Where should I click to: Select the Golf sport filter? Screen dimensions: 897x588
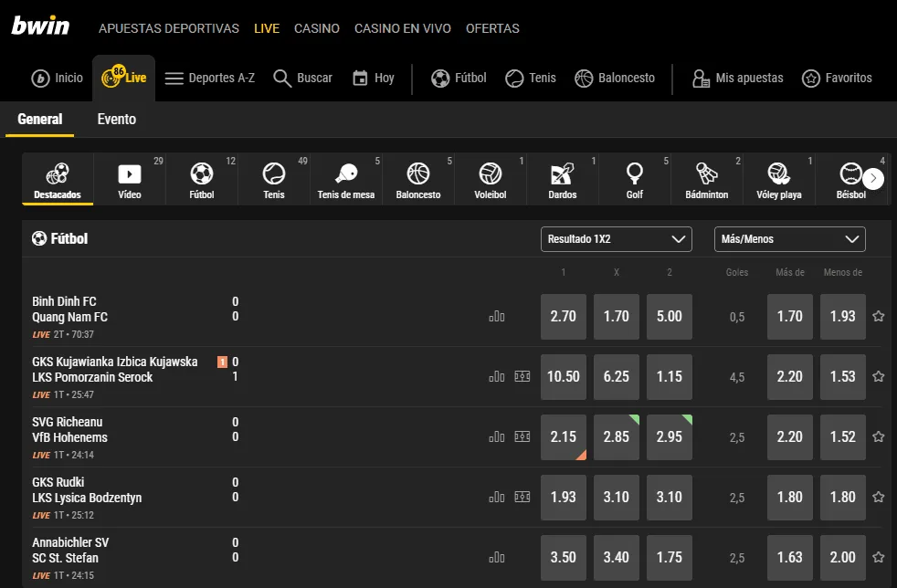tap(635, 180)
